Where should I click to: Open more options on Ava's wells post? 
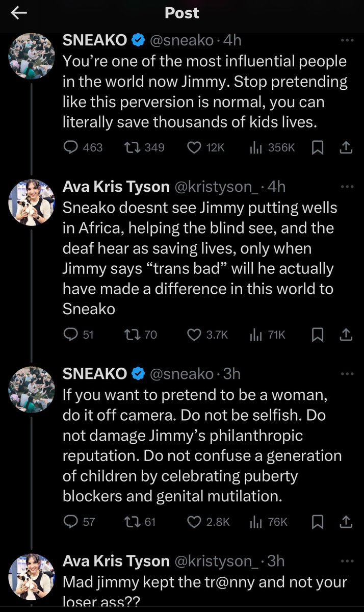pyautogui.click(x=346, y=187)
